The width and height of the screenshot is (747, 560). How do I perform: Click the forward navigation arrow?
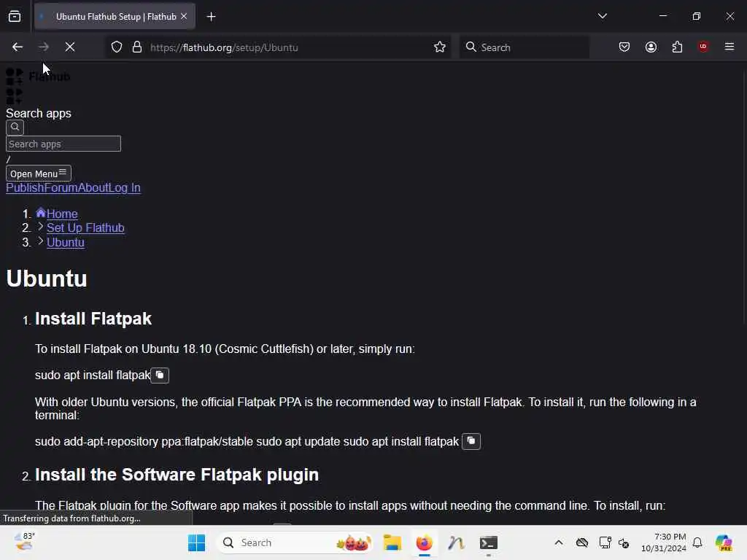[x=44, y=47]
